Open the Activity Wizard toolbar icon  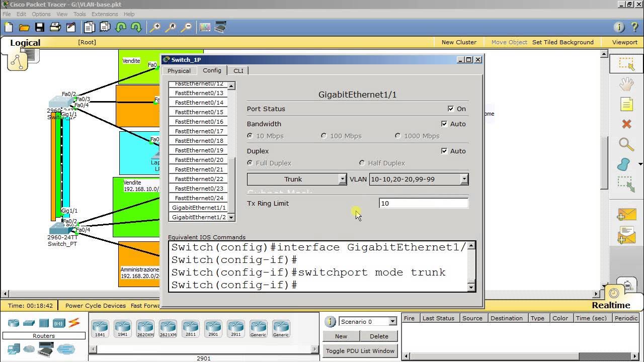pyautogui.click(x=71, y=27)
